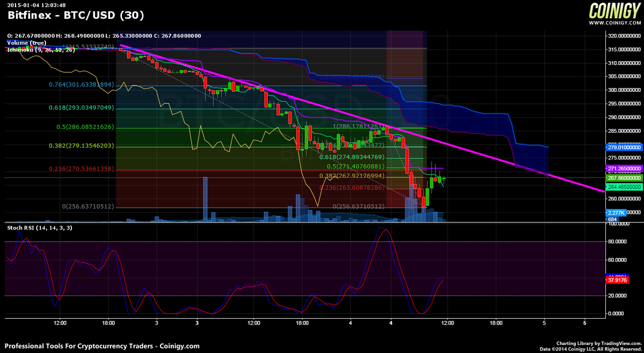Click the 0.5(271.40760881) Fibonacci label
This screenshot has height=353, width=644.
click(x=356, y=167)
